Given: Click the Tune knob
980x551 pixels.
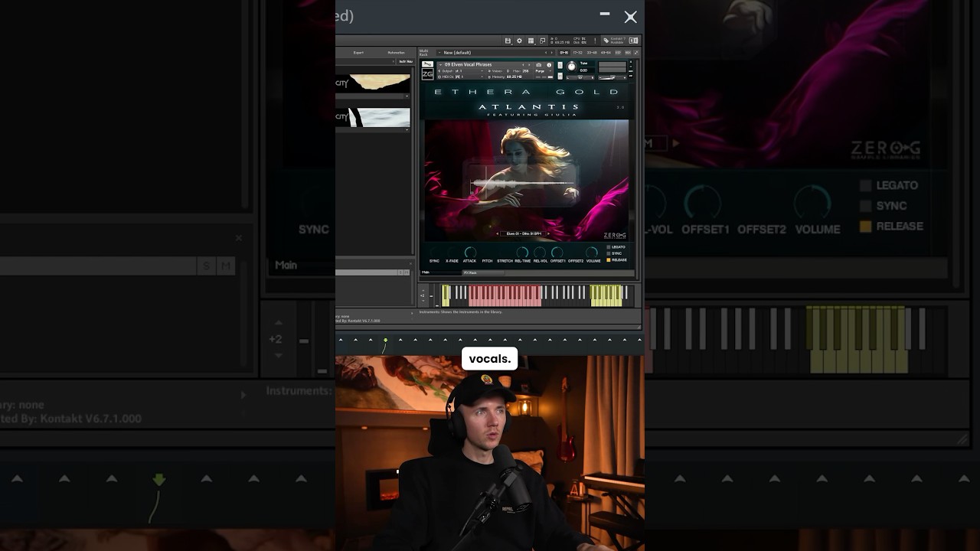Looking at the screenshot, I should coord(572,67).
